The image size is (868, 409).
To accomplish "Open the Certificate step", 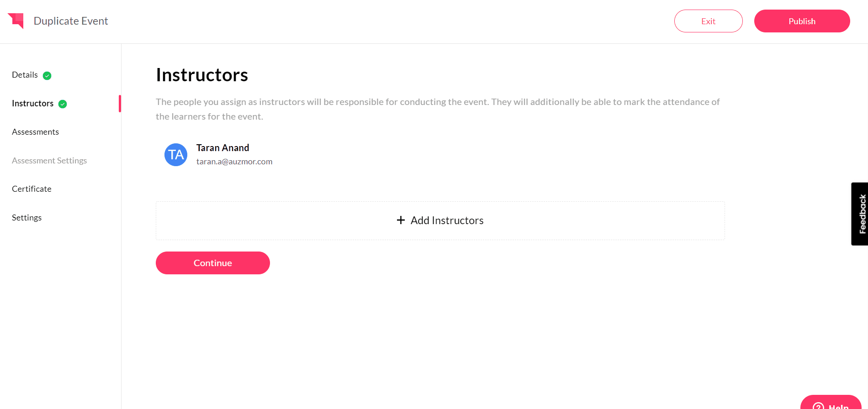I will pyautogui.click(x=32, y=189).
